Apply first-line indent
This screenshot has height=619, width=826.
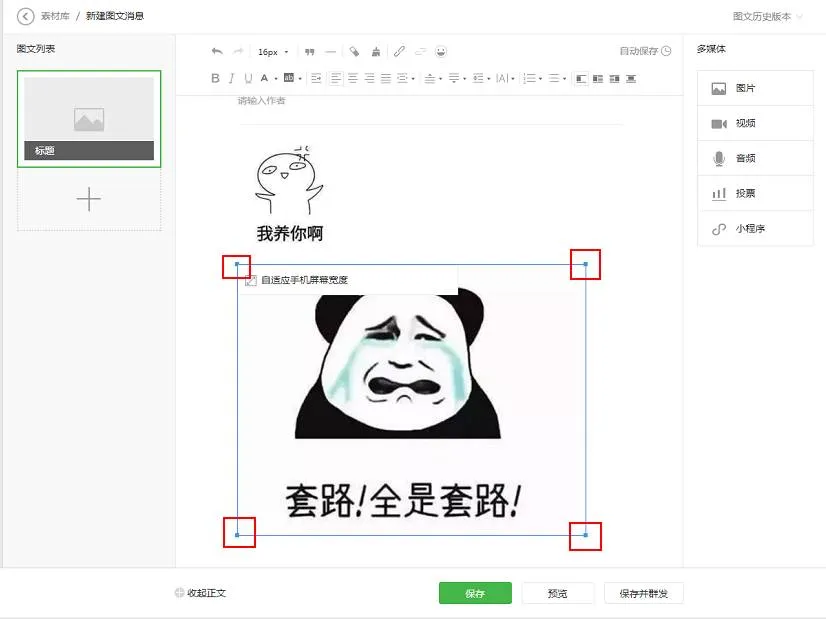316,78
